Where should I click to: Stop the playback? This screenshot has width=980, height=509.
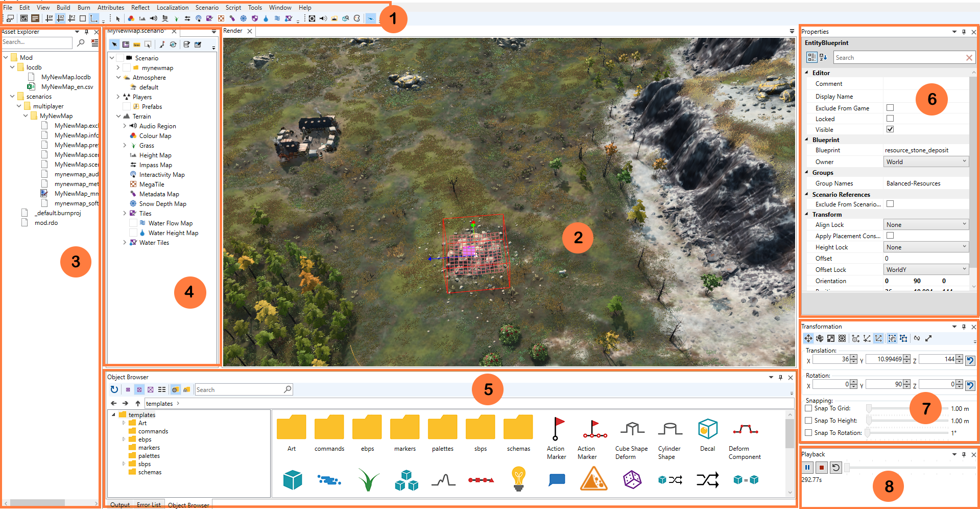[x=821, y=467]
